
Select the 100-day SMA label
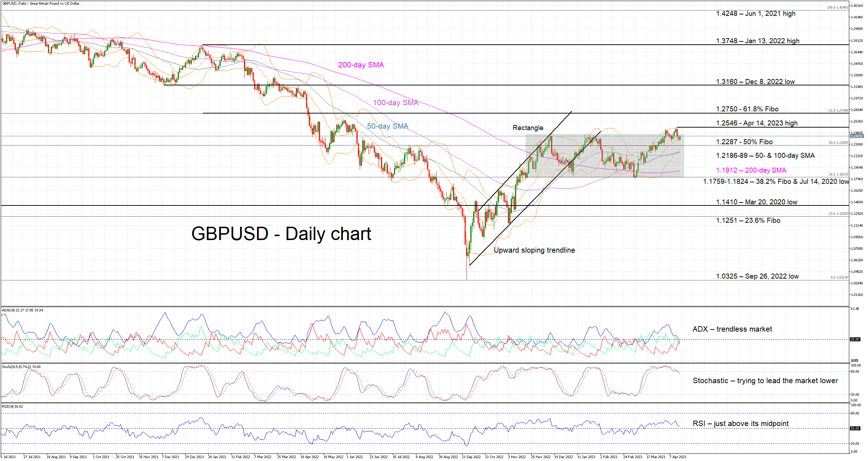click(395, 103)
